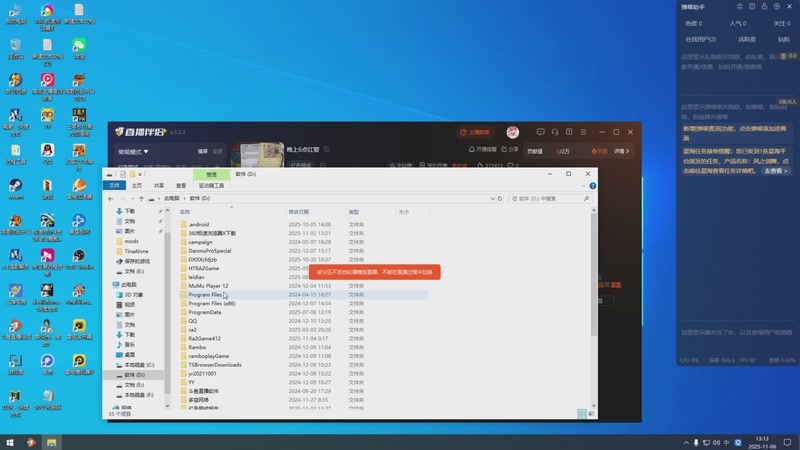
Task: Click the user avatar in 直播伴侣
Action: (x=513, y=132)
